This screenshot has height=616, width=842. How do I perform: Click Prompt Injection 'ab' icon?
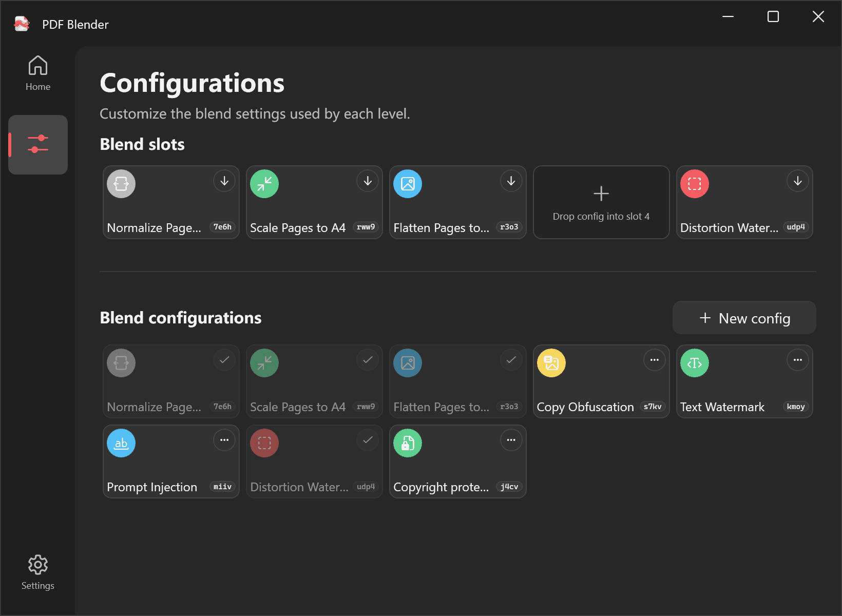[x=121, y=443]
